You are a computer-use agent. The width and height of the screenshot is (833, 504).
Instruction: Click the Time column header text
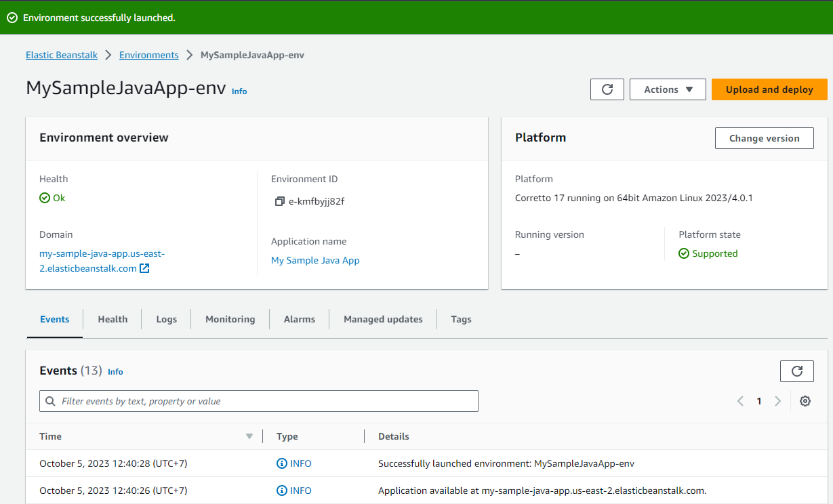(x=50, y=436)
